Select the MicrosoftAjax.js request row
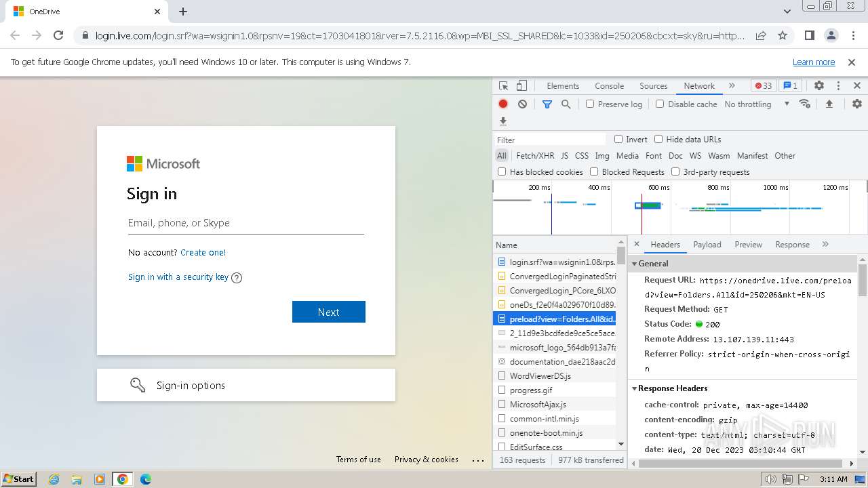The height and width of the screenshot is (488, 868). point(555,404)
